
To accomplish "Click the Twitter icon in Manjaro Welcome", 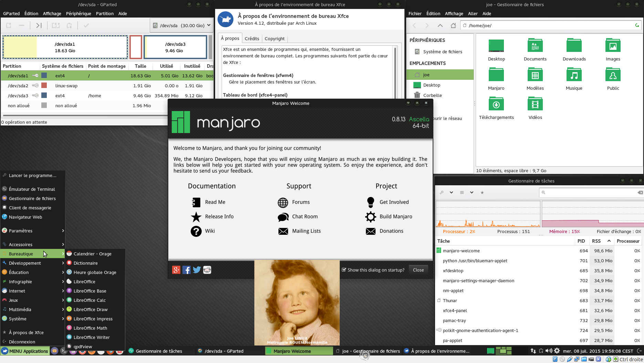I will point(197,270).
